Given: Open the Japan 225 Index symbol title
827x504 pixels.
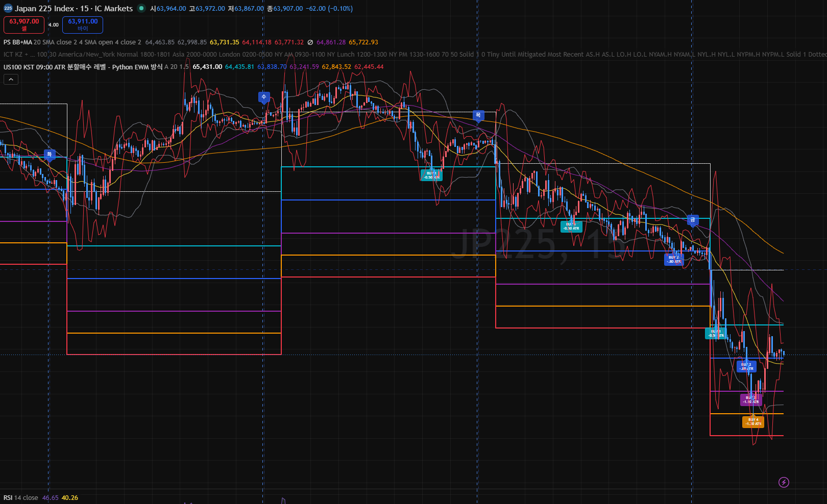Looking at the screenshot, I should click(x=74, y=8).
